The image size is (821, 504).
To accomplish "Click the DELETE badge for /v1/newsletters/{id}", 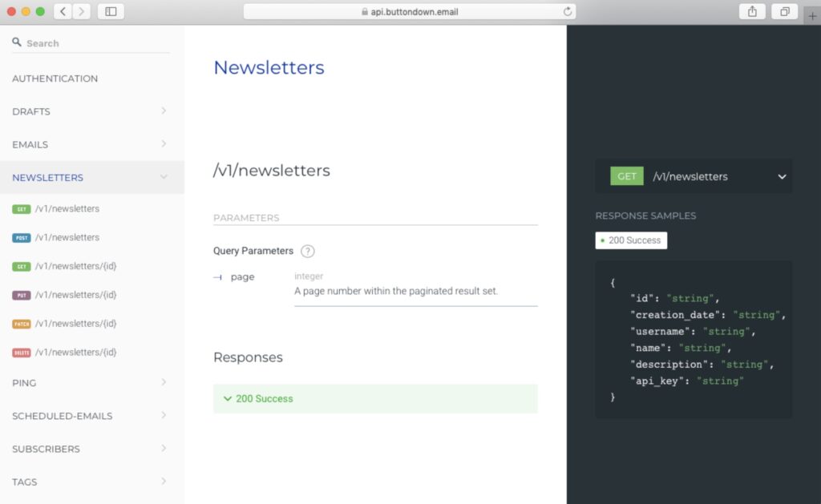I will click(20, 353).
